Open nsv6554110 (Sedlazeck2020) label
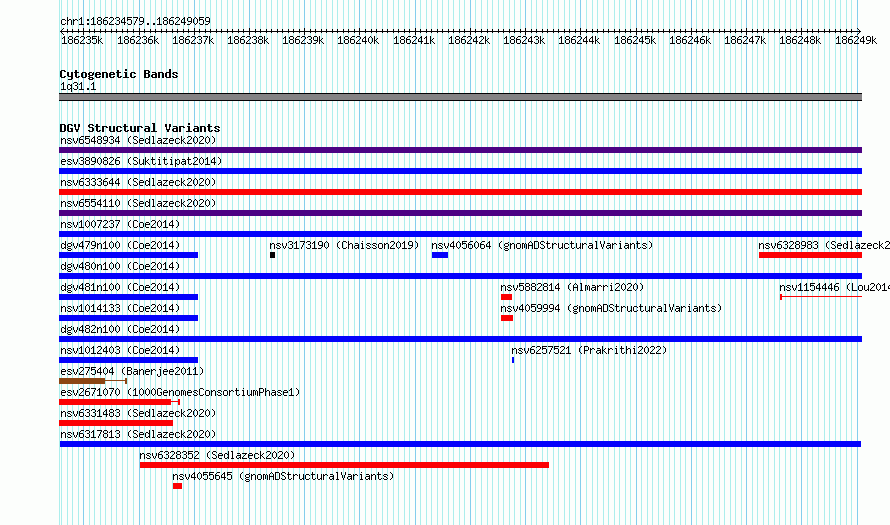 pos(138,203)
